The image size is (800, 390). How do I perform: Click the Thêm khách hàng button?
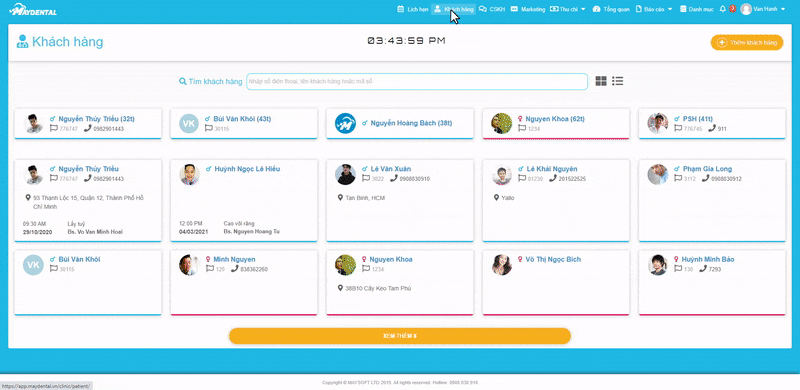746,42
